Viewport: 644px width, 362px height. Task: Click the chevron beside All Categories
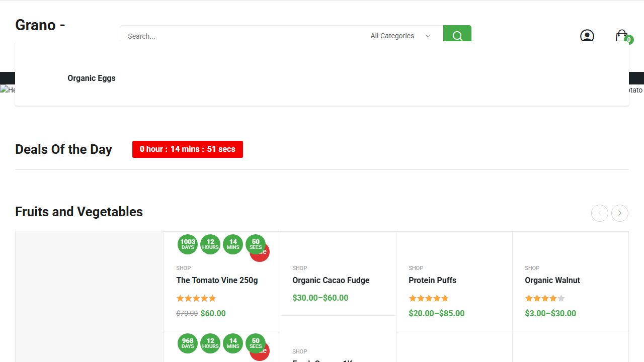click(x=428, y=36)
